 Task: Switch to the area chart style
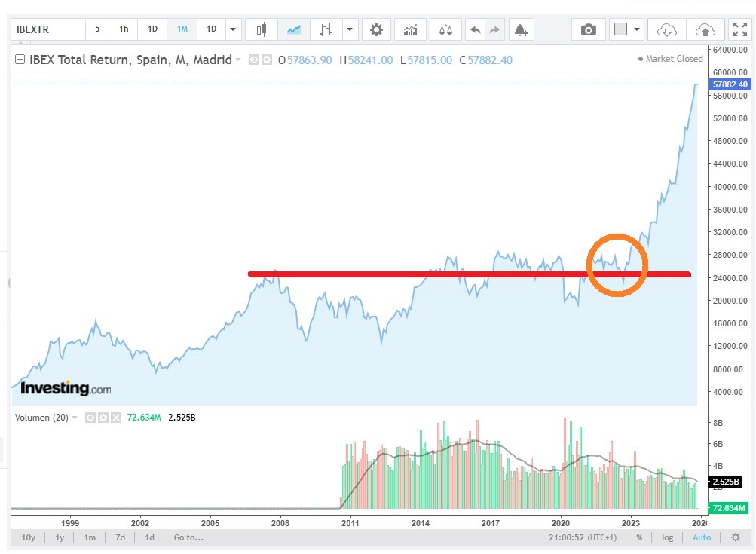pyautogui.click(x=294, y=29)
